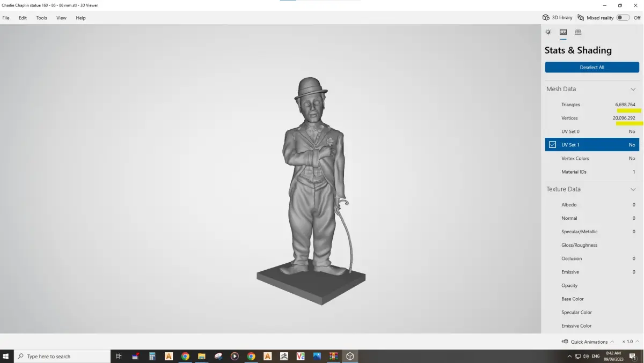Image resolution: width=644 pixels, height=363 pixels.
Task: Select the Emissive Color row
Action: point(592,325)
